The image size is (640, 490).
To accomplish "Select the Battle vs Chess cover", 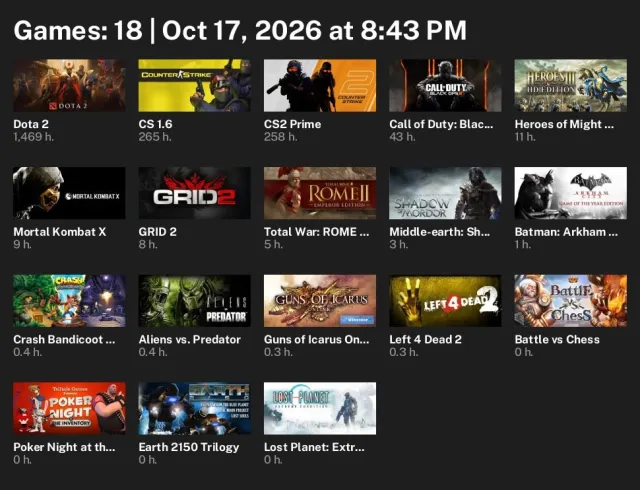I will tap(571, 301).
